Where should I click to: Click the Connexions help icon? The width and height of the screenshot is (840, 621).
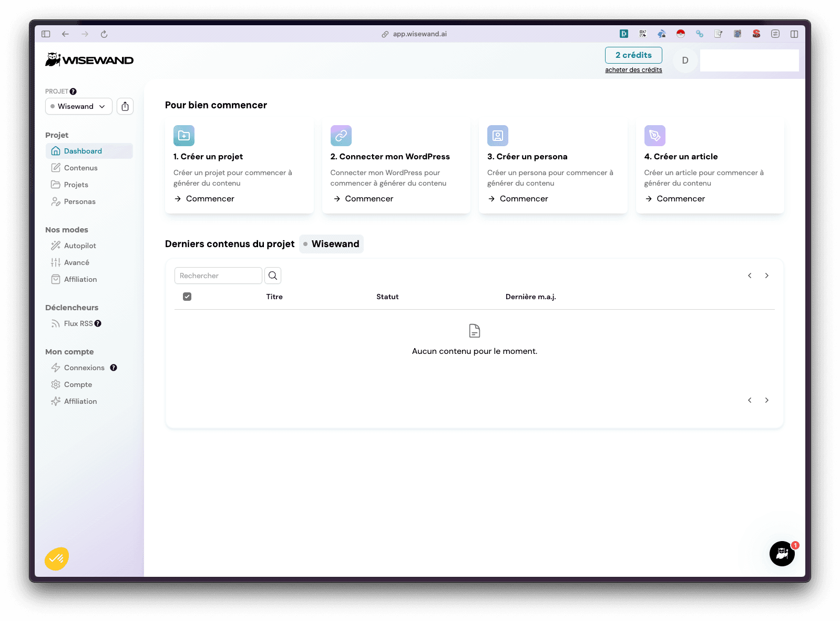click(x=114, y=368)
